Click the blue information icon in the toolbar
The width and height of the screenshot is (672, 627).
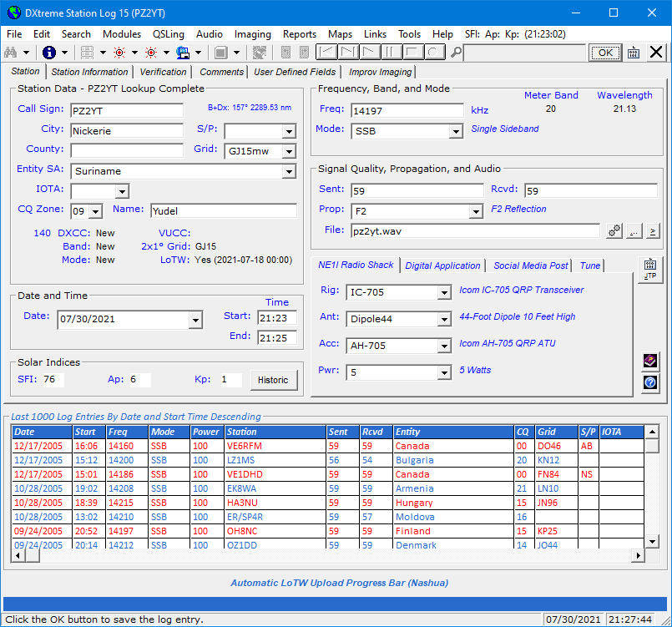click(48, 52)
